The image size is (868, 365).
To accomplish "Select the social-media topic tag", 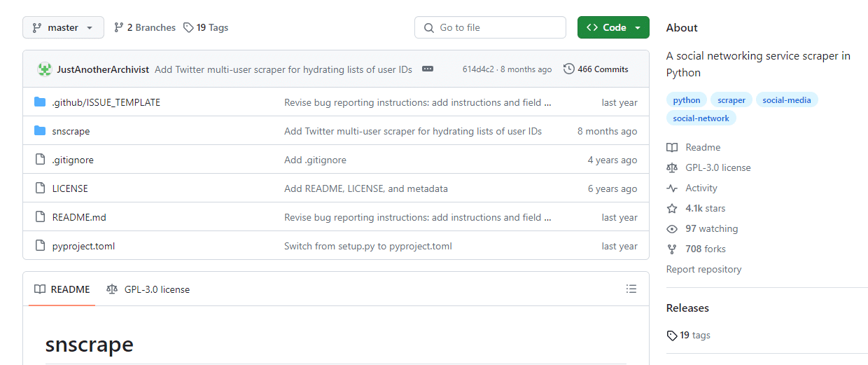I will 786,100.
